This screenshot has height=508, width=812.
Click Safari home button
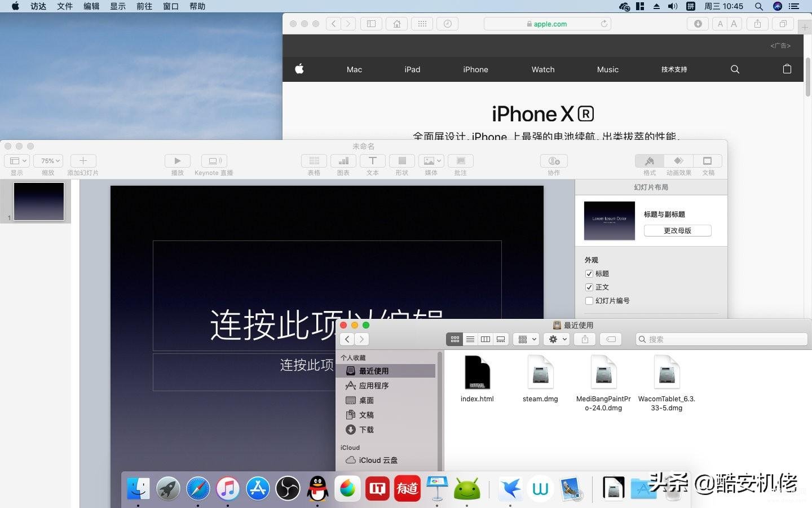[397, 24]
